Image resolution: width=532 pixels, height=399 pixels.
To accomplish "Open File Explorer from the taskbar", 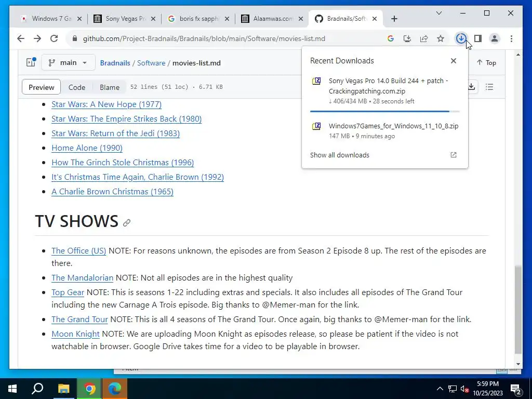I will coord(64,389).
